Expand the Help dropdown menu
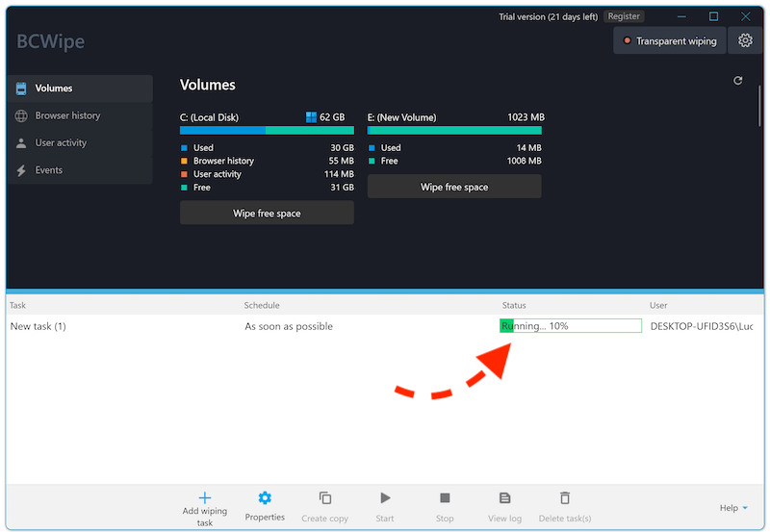Screen dimensions: 770x532 (733, 508)
